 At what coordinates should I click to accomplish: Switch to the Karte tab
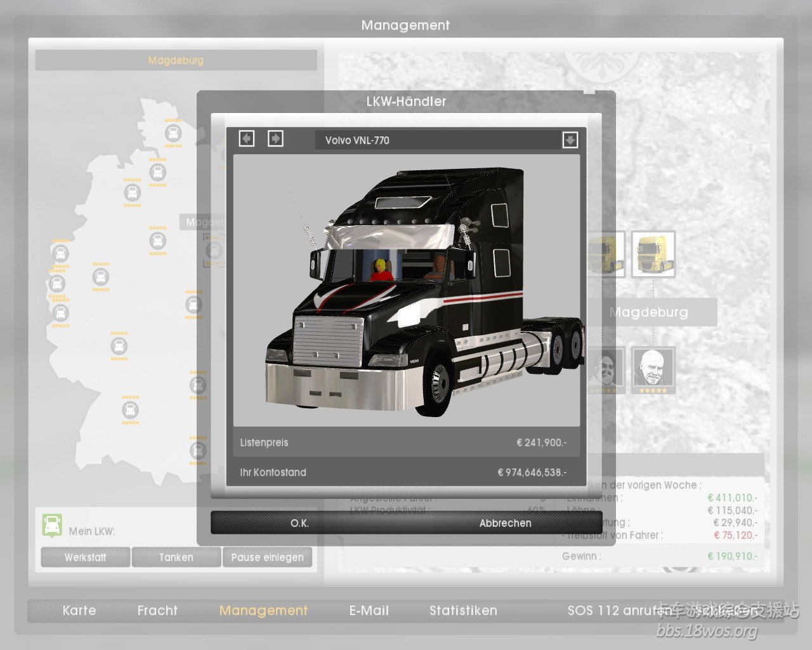coord(79,611)
